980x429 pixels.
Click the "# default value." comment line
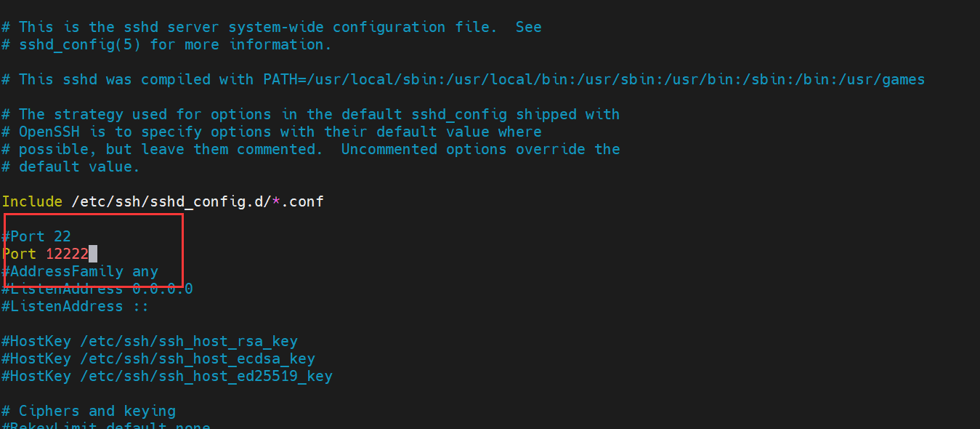[x=70, y=167]
